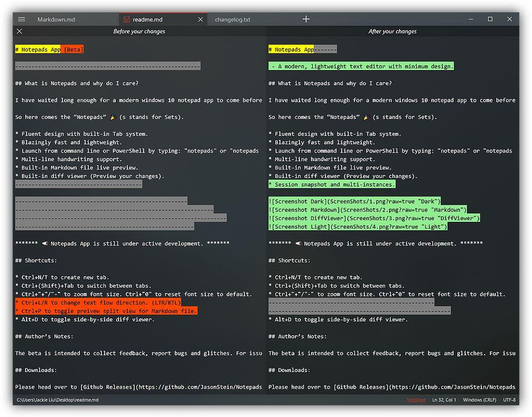Close the side-by-side diff viewer
The height and width of the screenshot is (417, 532).
(x=19, y=32)
